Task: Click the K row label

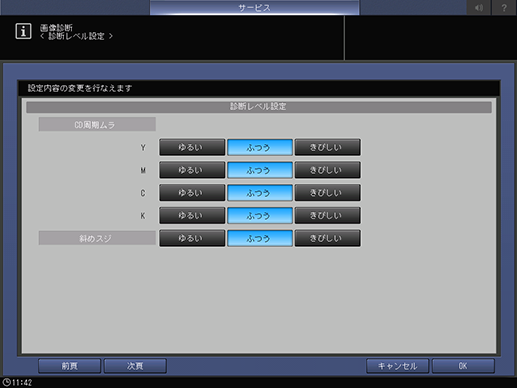Action: click(143, 216)
